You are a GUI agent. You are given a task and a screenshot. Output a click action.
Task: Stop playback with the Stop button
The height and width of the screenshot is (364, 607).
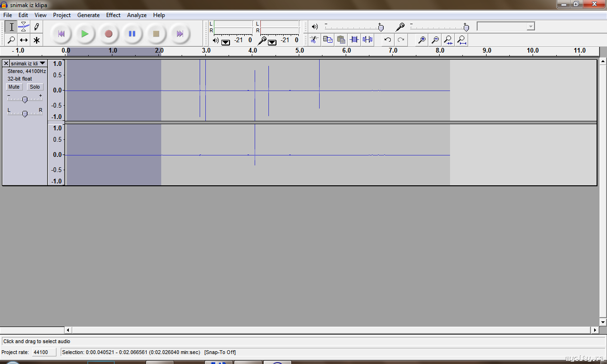tap(156, 34)
